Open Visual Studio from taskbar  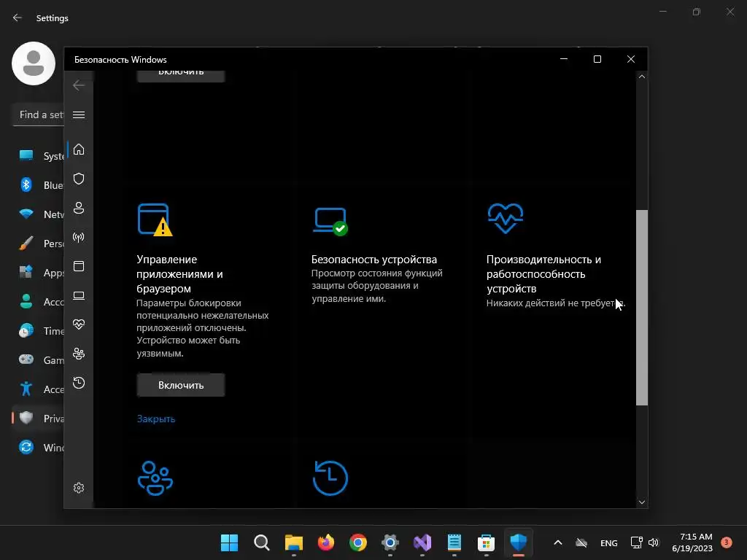point(422,542)
